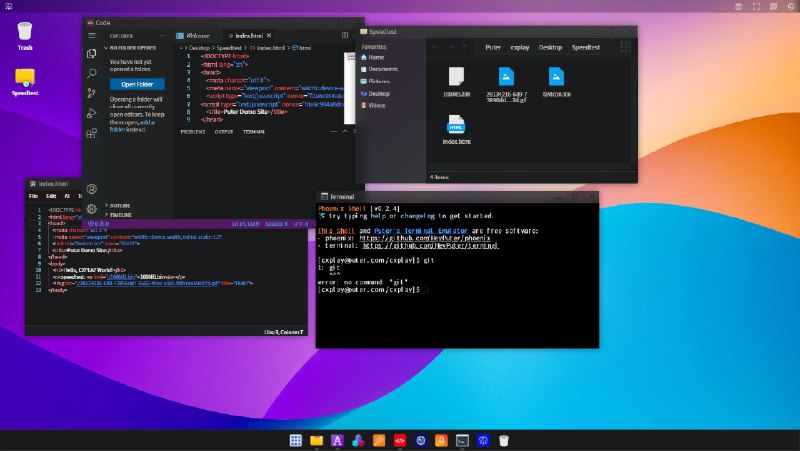Open Run and Debug panel
The height and width of the screenshot is (451, 800).
pos(92,113)
